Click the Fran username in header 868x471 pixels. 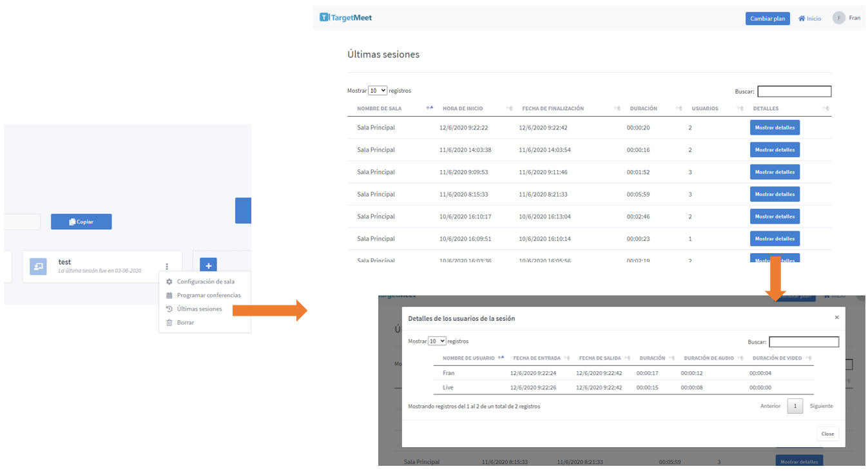[854, 18]
